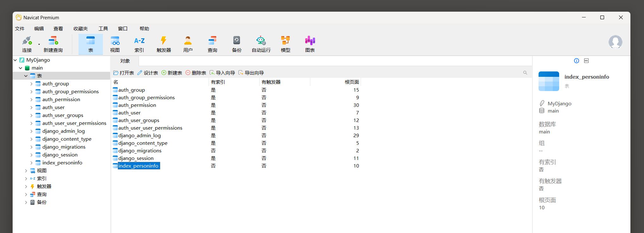Sort by the 根页面 column header
Image resolution: width=644 pixels, height=233 pixels.
coord(335,82)
